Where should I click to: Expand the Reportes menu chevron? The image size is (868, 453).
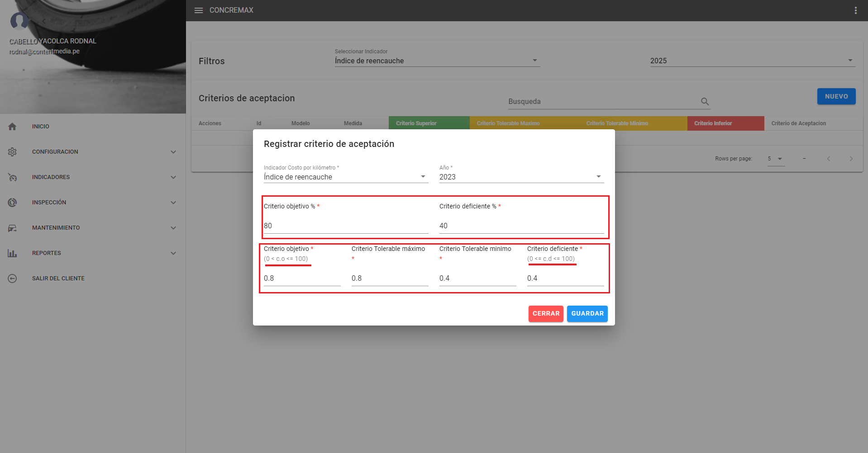173,253
